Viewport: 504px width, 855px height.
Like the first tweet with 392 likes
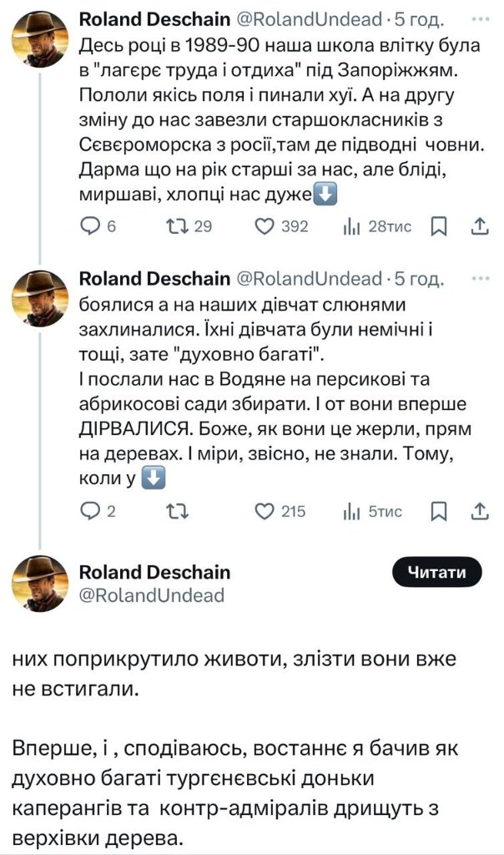point(265,226)
